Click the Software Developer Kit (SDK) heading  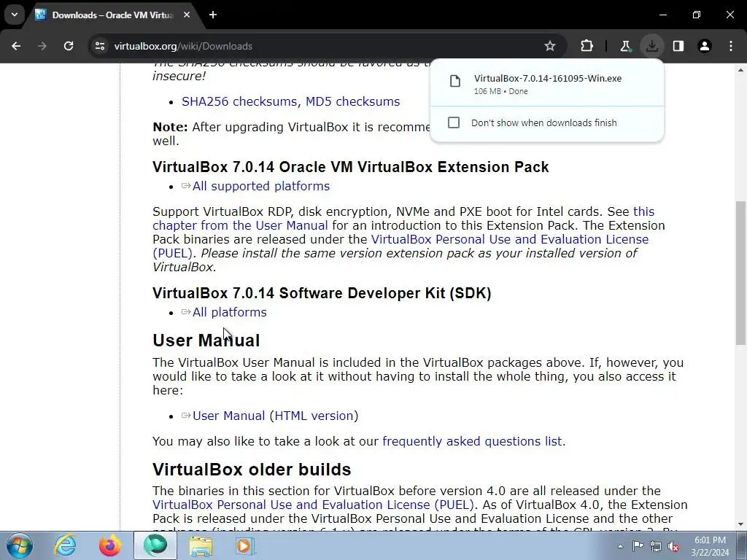tap(322, 293)
